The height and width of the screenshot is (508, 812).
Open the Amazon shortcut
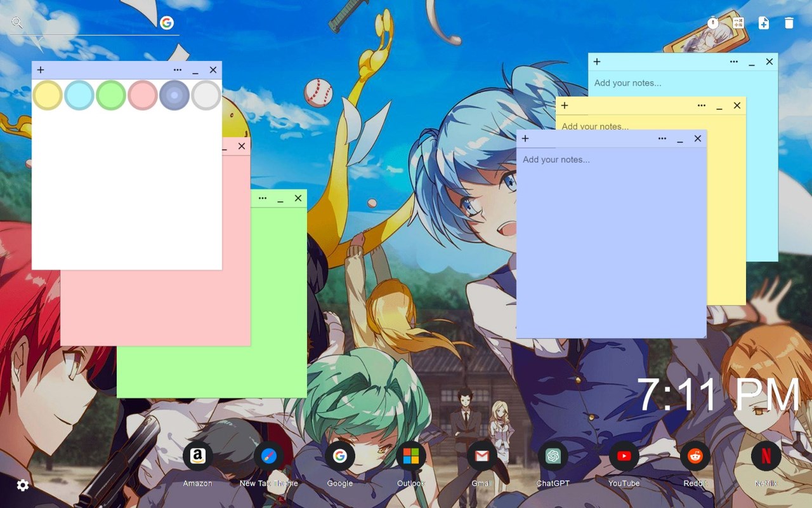[197, 456]
